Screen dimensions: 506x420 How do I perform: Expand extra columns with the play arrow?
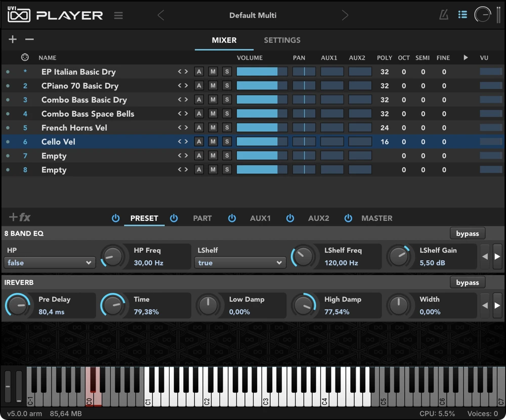(466, 58)
